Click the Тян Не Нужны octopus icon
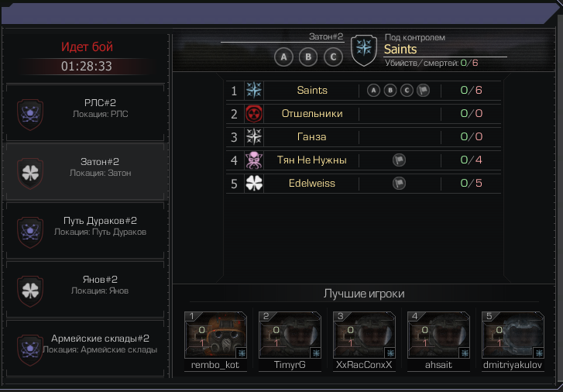 [x=254, y=160]
